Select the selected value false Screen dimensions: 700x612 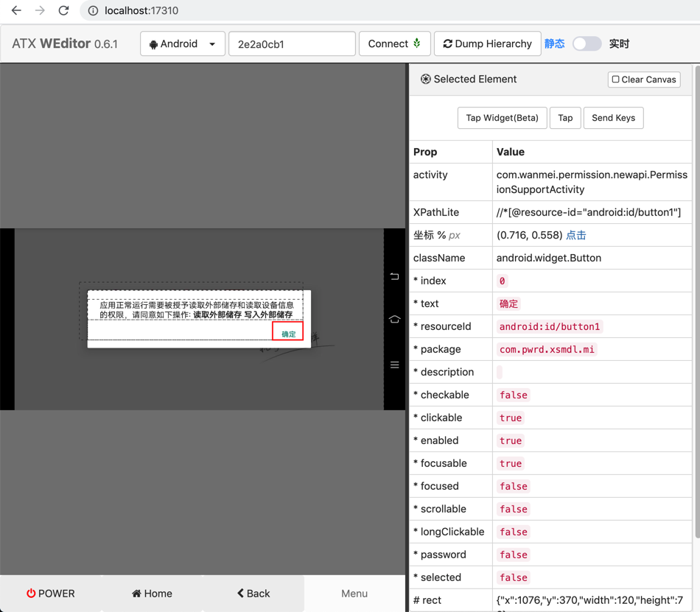tap(514, 577)
